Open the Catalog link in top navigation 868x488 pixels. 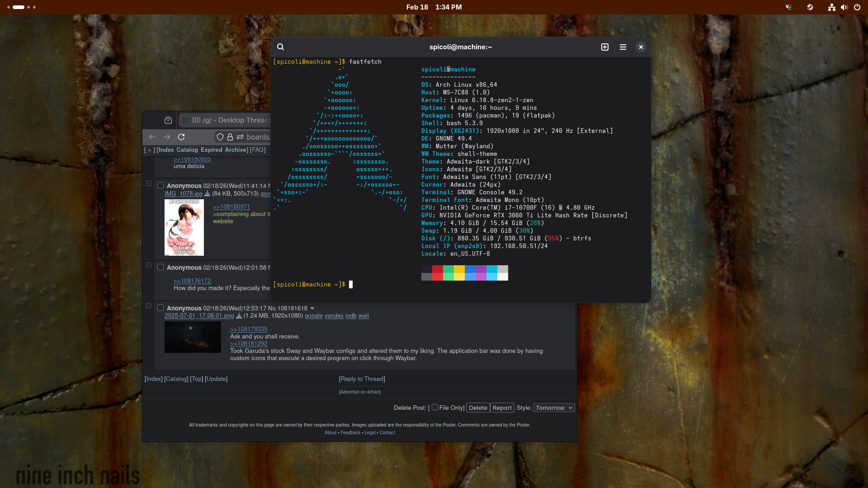point(187,150)
